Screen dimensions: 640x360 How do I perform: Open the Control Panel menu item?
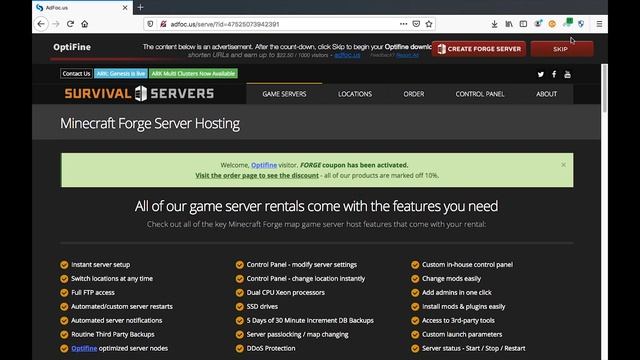point(480,94)
